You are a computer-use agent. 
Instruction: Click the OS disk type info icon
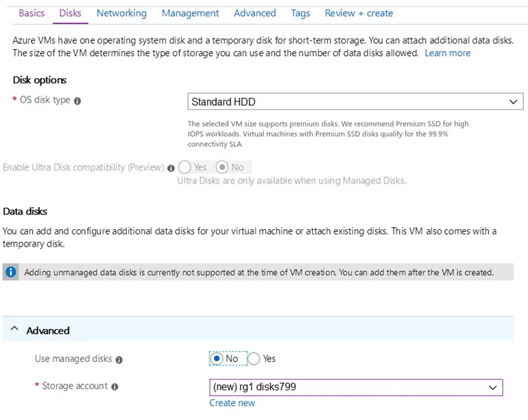coord(78,101)
